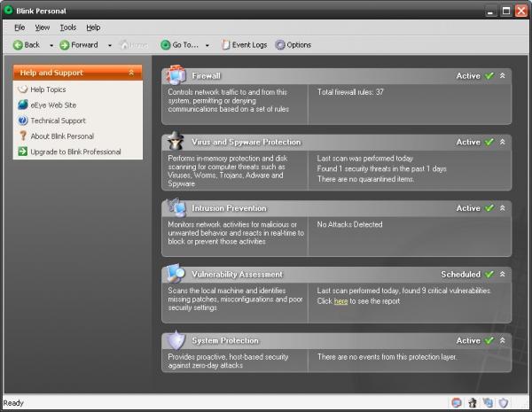Screen dimensions: 532x412
Task: Open Technical Support link
Action: coord(58,120)
